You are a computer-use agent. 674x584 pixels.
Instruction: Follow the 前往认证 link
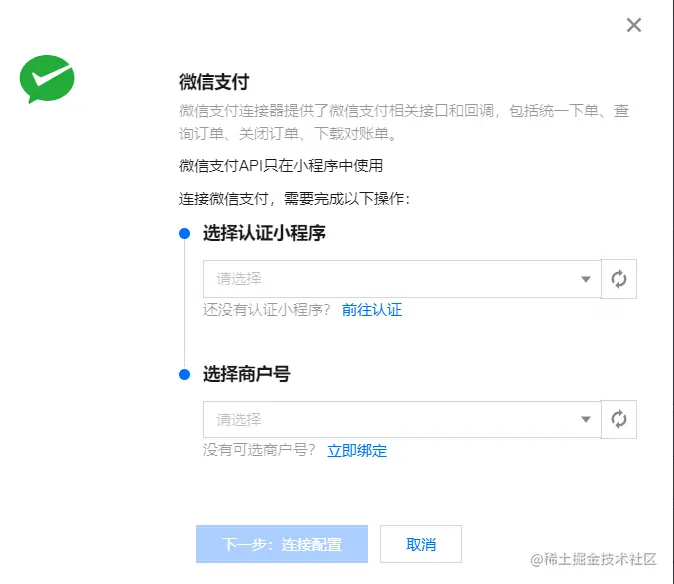point(372,310)
